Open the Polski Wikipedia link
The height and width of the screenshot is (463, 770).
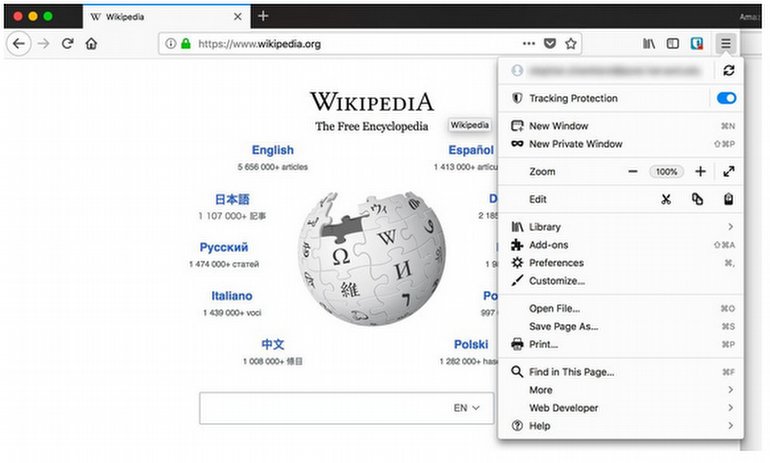471,344
